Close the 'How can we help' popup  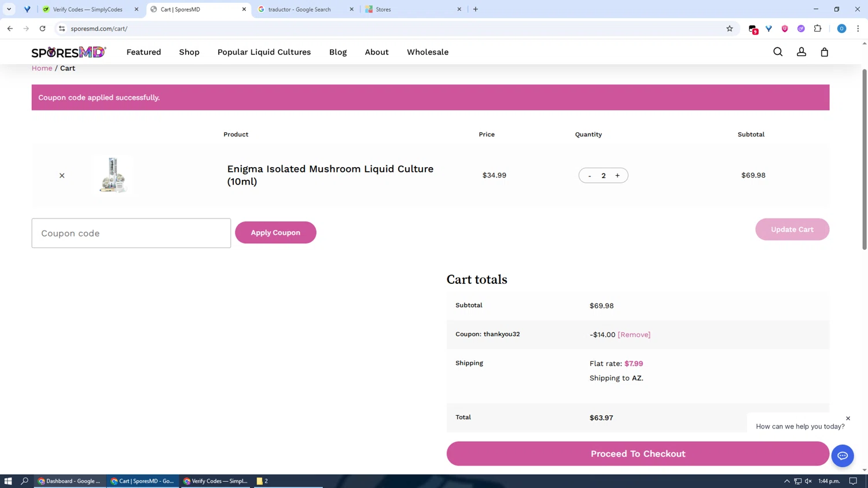coord(848,418)
